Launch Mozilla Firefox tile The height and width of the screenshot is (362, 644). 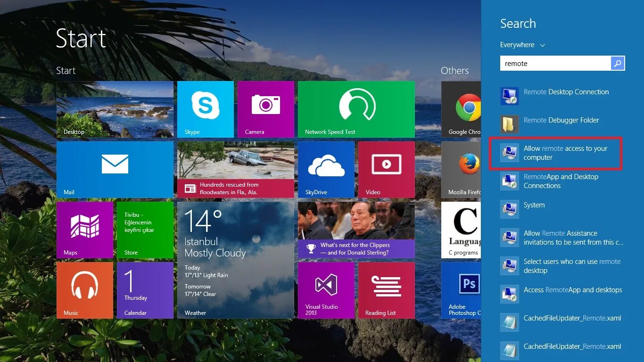coord(461,170)
